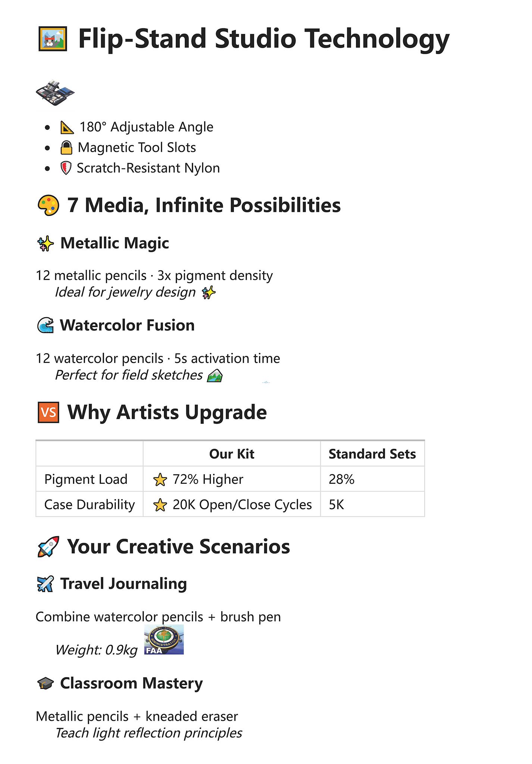Click the orange VS icon
The image size is (532, 764).
pos(48,412)
